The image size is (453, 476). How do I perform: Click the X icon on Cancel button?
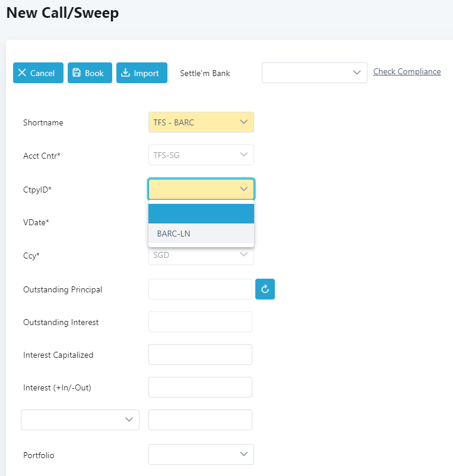pos(22,72)
